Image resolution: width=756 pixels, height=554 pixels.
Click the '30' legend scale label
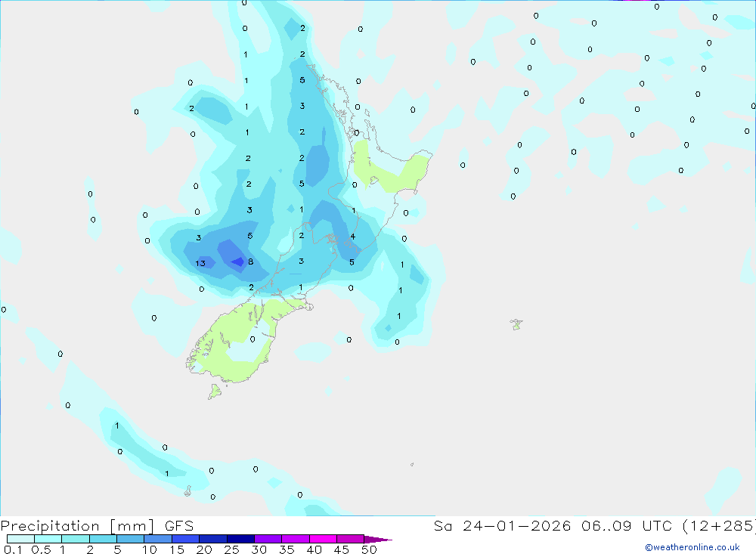(259, 549)
